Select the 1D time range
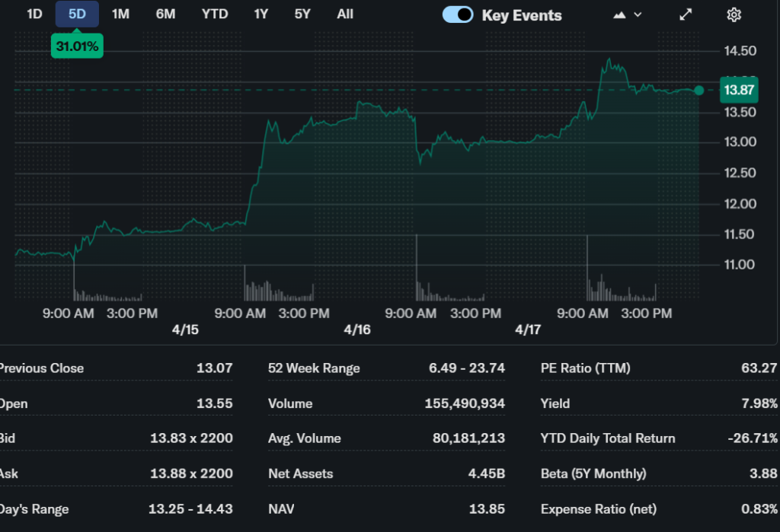Screen dimensions: 780x532 (x=34, y=14)
